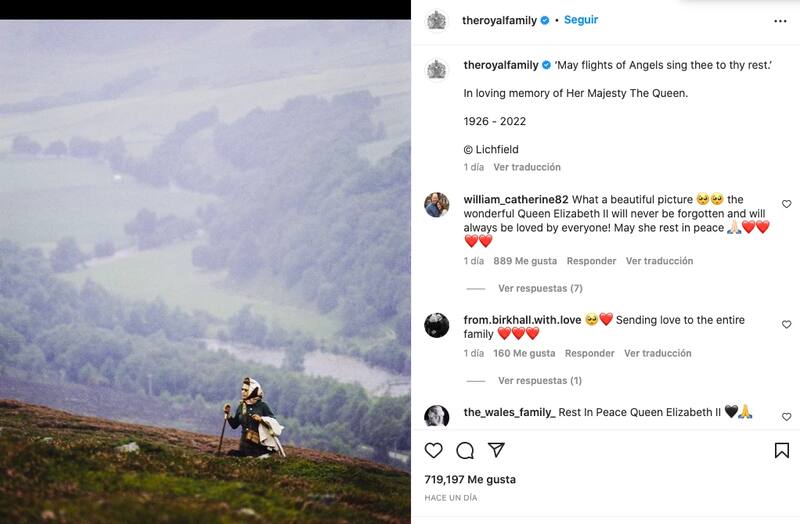Share the post via paper plane icon

click(x=496, y=450)
